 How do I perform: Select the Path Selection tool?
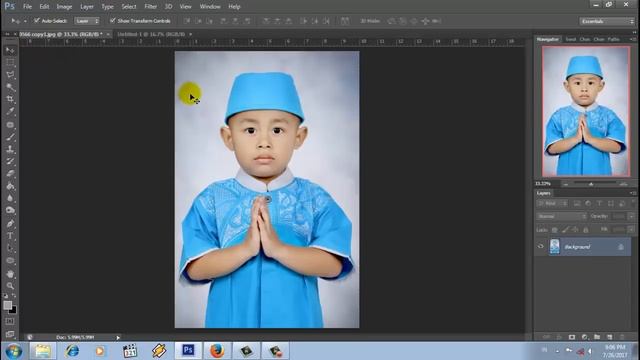(10, 248)
